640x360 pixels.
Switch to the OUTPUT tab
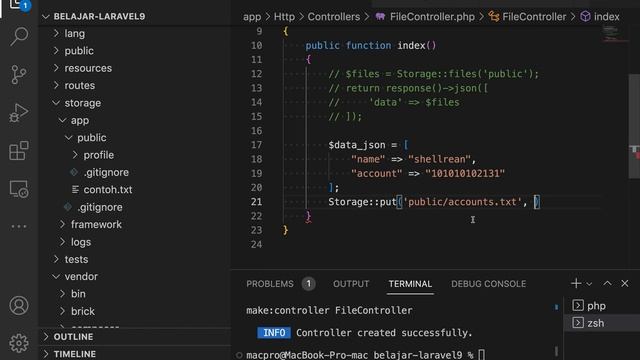pos(351,284)
